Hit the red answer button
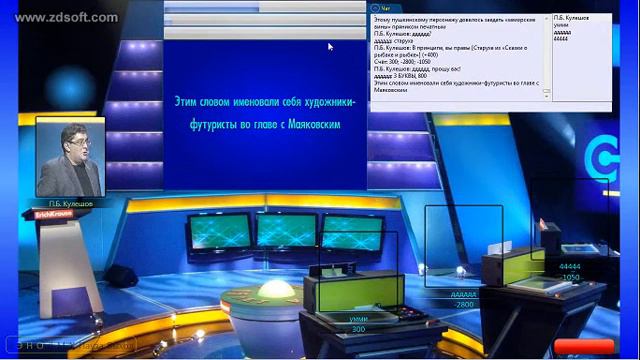The width and height of the screenshot is (640, 360). [x=584, y=347]
